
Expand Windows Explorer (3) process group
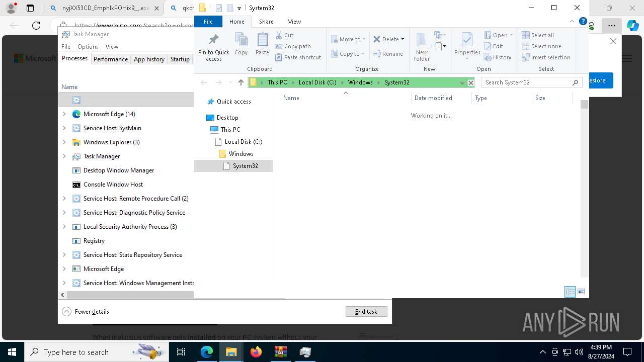(64, 142)
